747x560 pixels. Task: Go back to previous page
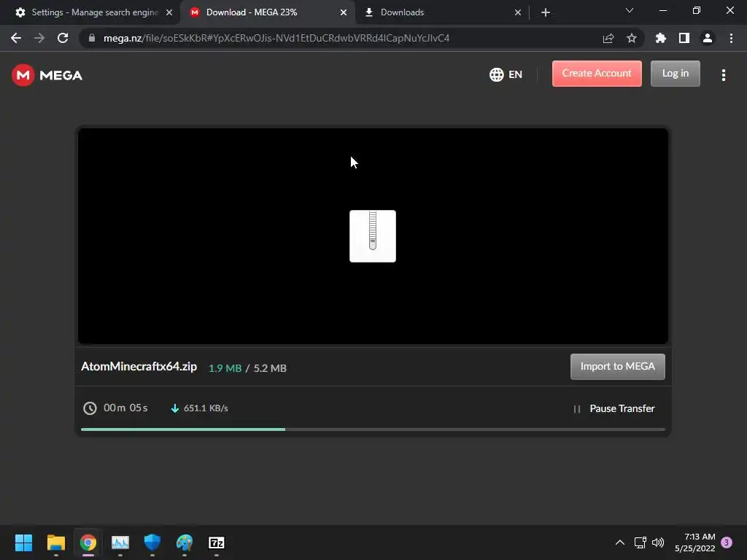coord(16,38)
